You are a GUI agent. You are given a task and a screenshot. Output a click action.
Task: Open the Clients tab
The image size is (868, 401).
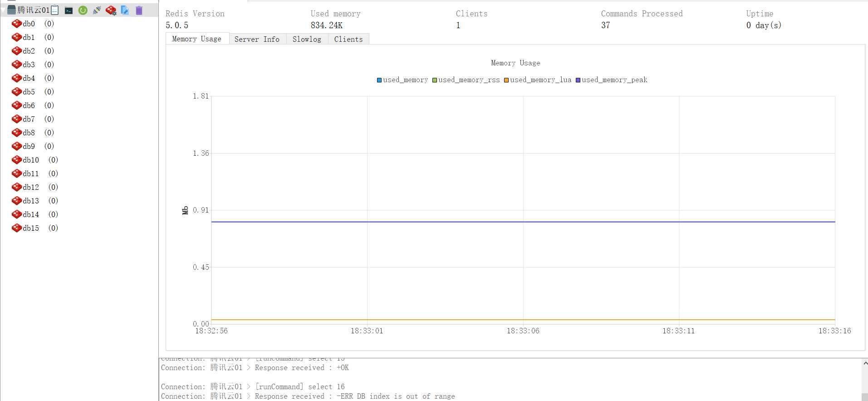point(348,39)
